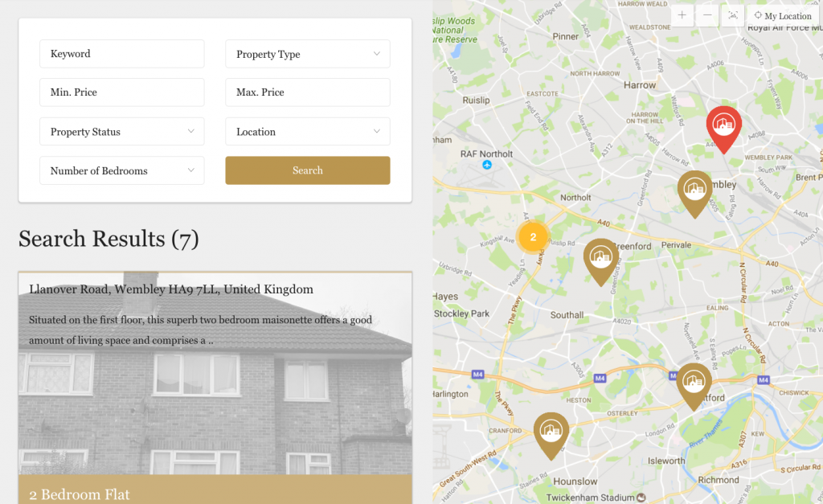This screenshot has height=504, width=823.
Task: Zoom out the map with minus button
Action: (707, 15)
